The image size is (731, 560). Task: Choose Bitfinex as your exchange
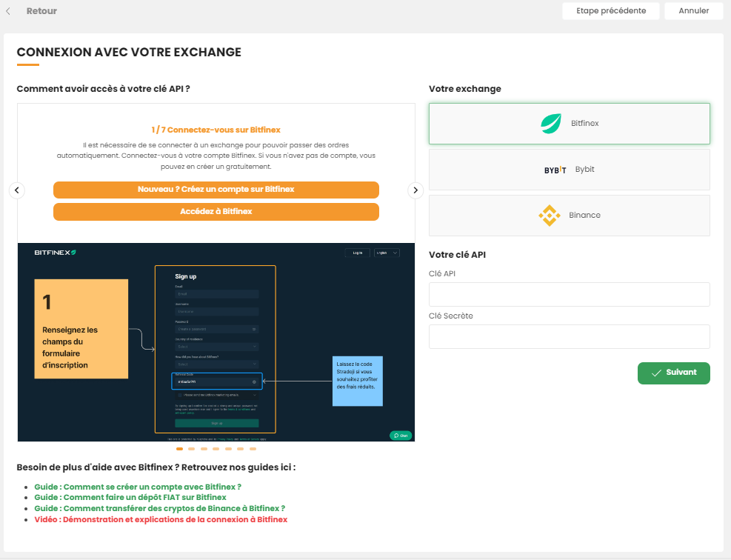[x=570, y=124]
